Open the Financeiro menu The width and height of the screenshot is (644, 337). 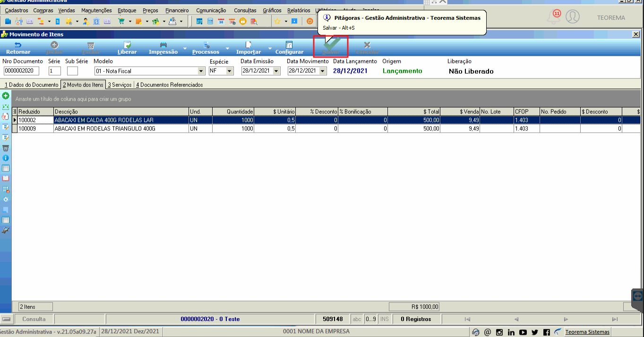[x=177, y=10]
